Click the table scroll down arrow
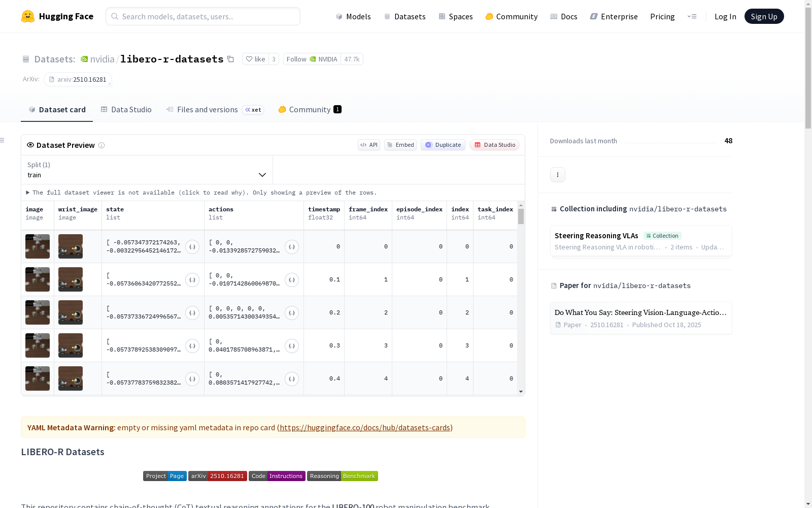Viewport: 812px width, 508px height. point(521,392)
